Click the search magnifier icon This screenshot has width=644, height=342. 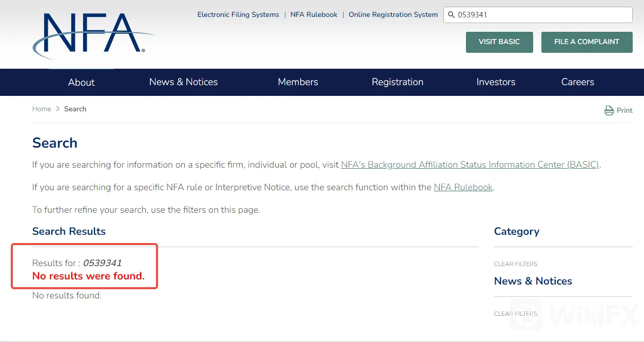point(452,15)
